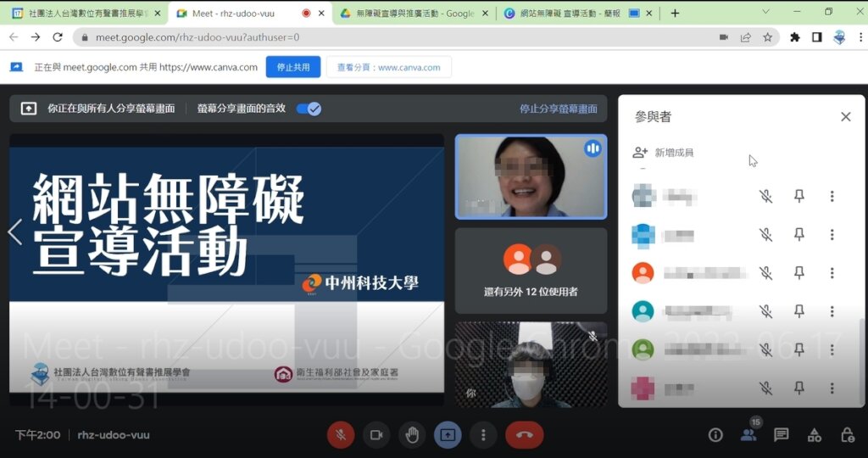Open the 還有另外 12 位使用者 tile
Screen dimensions: 868x458
point(531,271)
